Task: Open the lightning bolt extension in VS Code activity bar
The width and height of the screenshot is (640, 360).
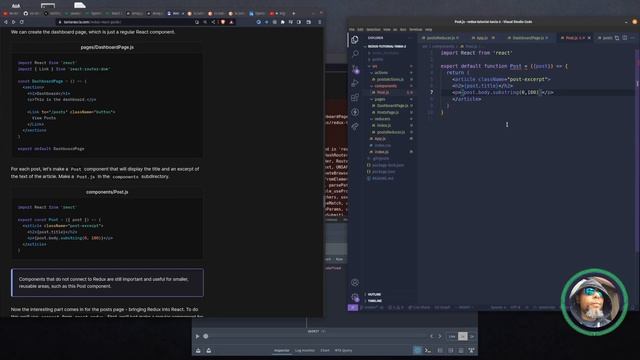Action: click(355, 112)
